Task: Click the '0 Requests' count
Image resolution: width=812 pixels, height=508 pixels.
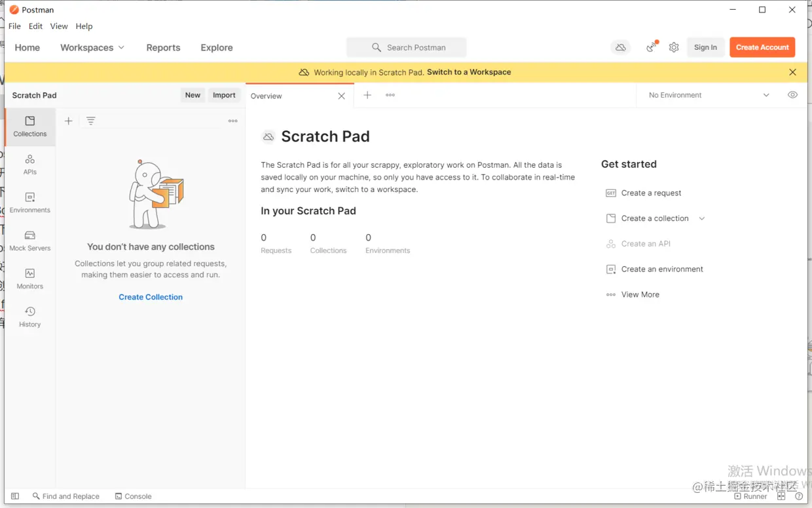Action: (276, 244)
